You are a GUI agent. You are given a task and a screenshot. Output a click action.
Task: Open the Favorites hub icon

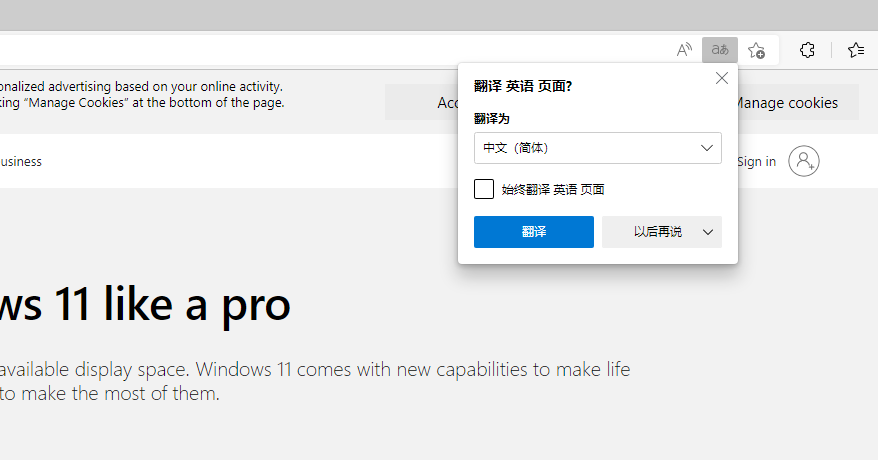pyautogui.click(x=856, y=50)
